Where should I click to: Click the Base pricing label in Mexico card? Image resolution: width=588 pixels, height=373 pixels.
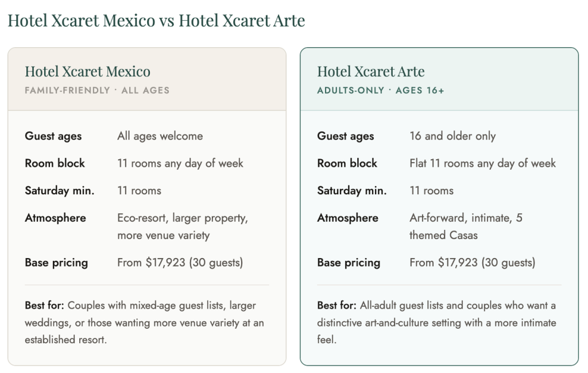tap(56, 263)
